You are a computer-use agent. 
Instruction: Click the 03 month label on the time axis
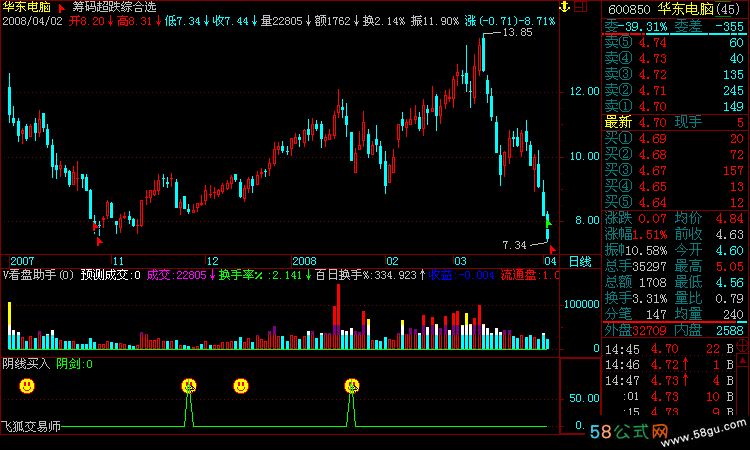tap(460, 261)
